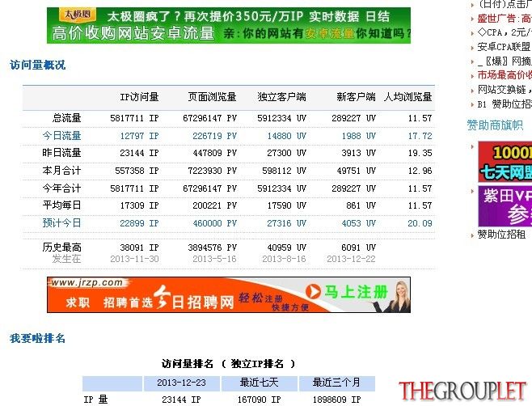This screenshot has width=532, height=406.
Task: Open the 〖爆〗网摘 sidebar link
Action: (x=505, y=61)
